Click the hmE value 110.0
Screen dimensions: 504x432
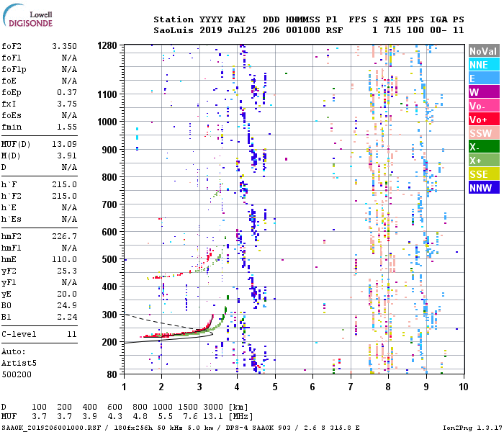[x=65, y=259]
